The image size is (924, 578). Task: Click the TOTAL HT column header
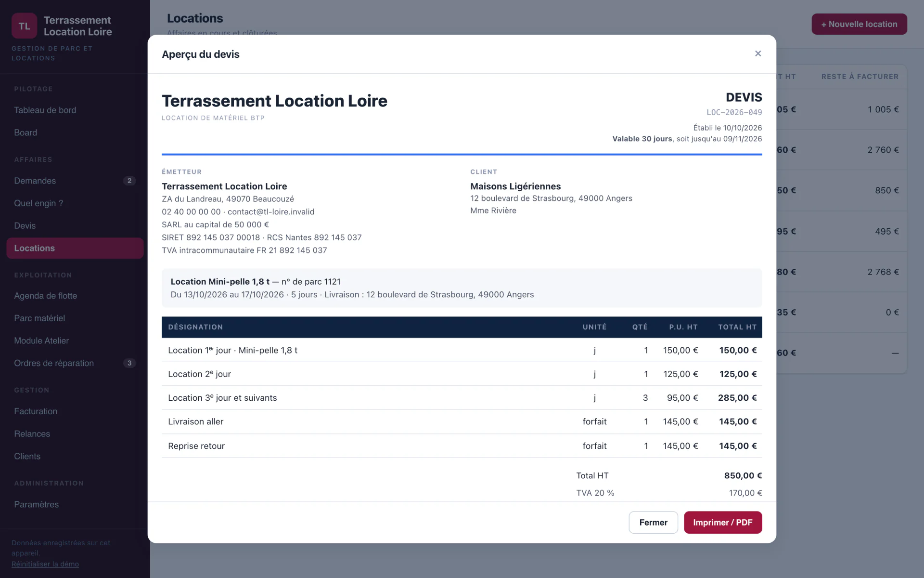[737, 327]
